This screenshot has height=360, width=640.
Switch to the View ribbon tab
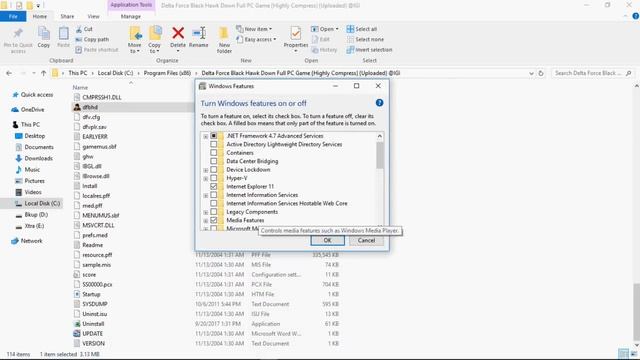tap(93, 16)
